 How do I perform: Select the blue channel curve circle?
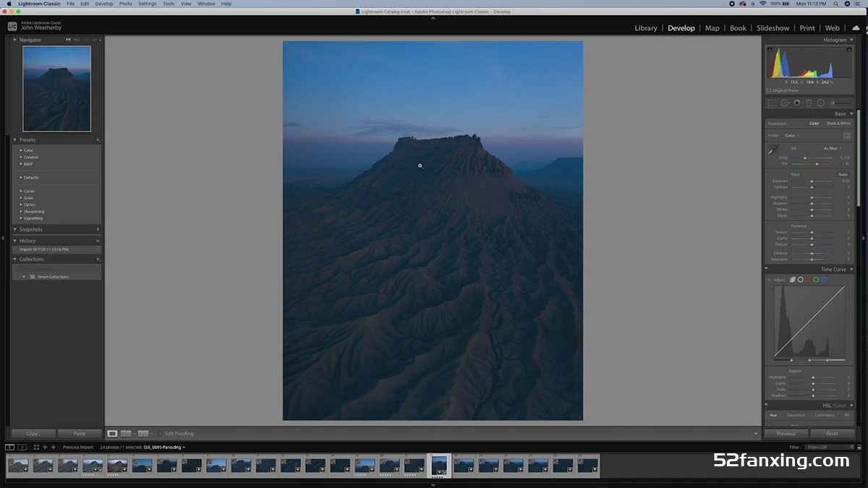(824, 279)
